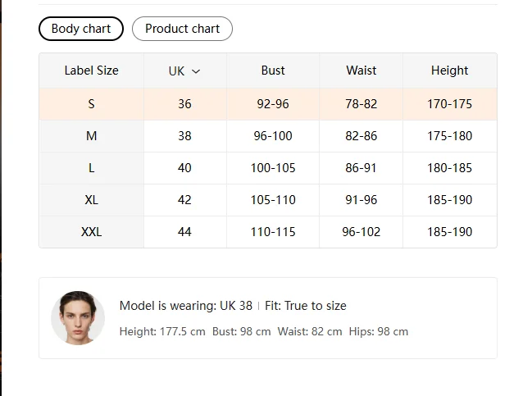Viewport: 532px width, 396px height.
Task: Click UK size 44 cell
Action: 184,232
